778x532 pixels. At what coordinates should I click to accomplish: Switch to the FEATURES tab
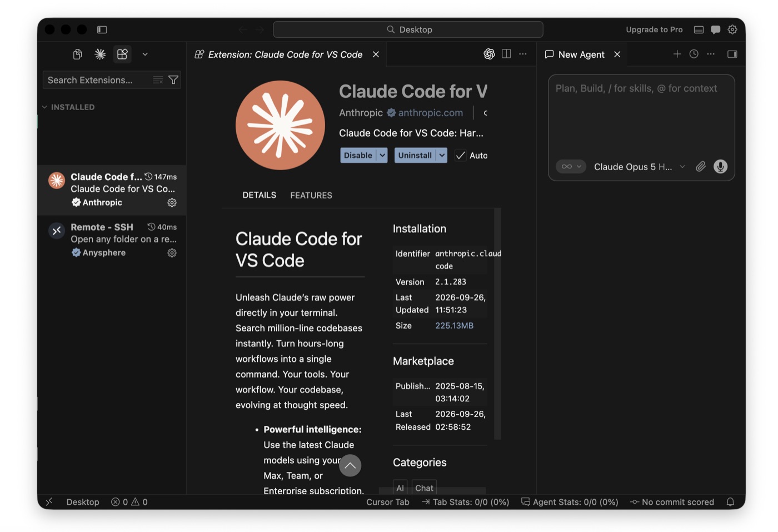311,196
